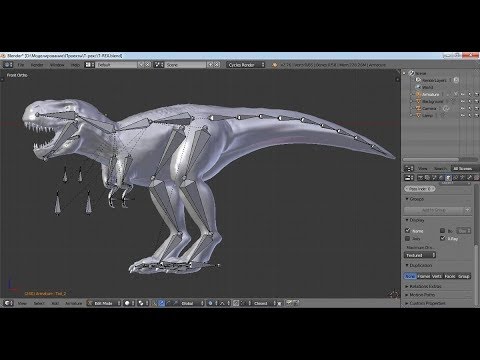The image size is (480, 360).
Task: Open the Render menu
Action: pos(37,65)
